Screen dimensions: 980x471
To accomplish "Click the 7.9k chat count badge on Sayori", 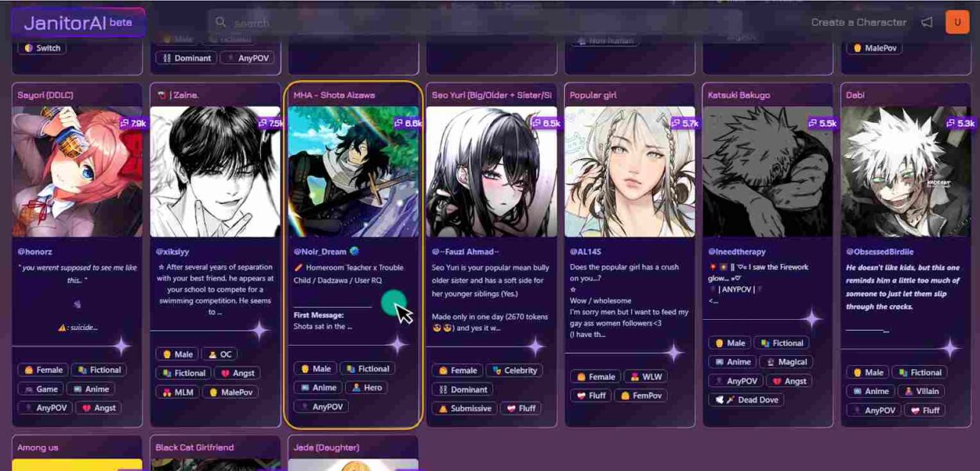I will click(132, 124).
